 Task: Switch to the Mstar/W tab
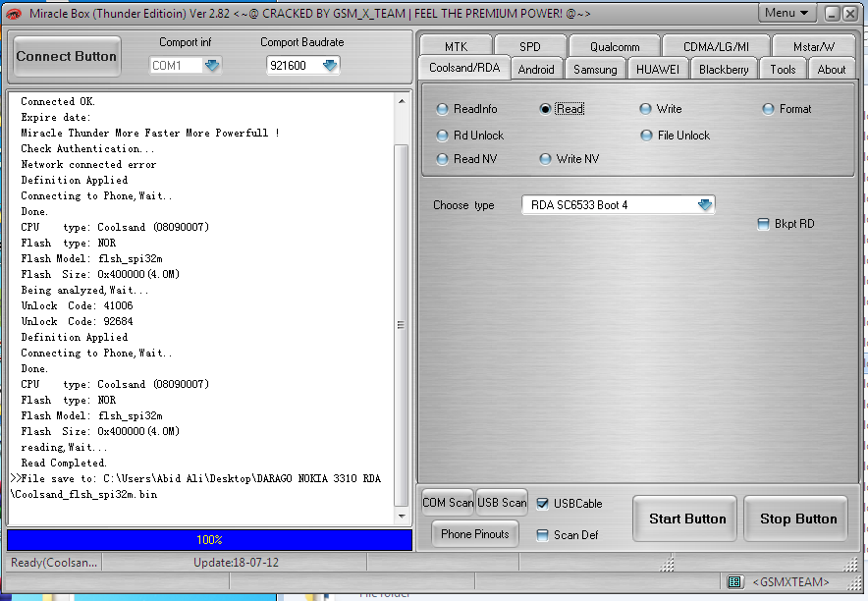(x=813, y=46)
